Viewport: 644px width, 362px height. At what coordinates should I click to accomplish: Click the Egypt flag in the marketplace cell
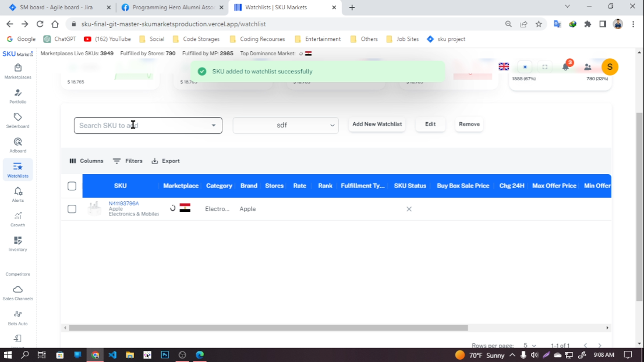tap(185, 208)
